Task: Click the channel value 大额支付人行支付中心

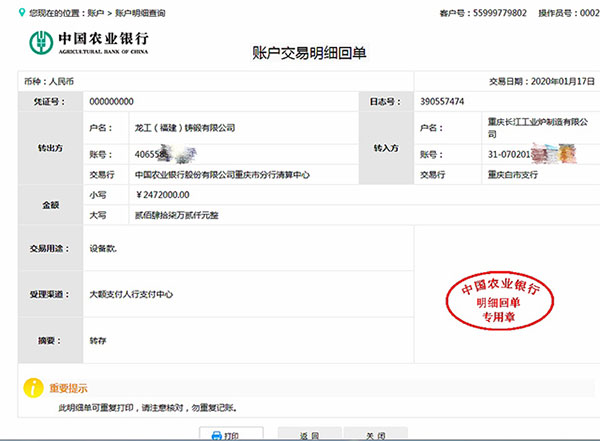Action: pyautogui.click(x=131, y=294)
